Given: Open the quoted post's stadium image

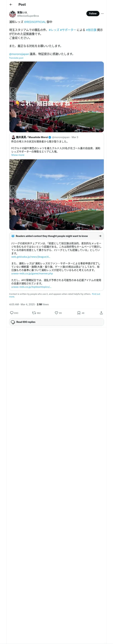Looking at the screenshot, I should (56, 194).
